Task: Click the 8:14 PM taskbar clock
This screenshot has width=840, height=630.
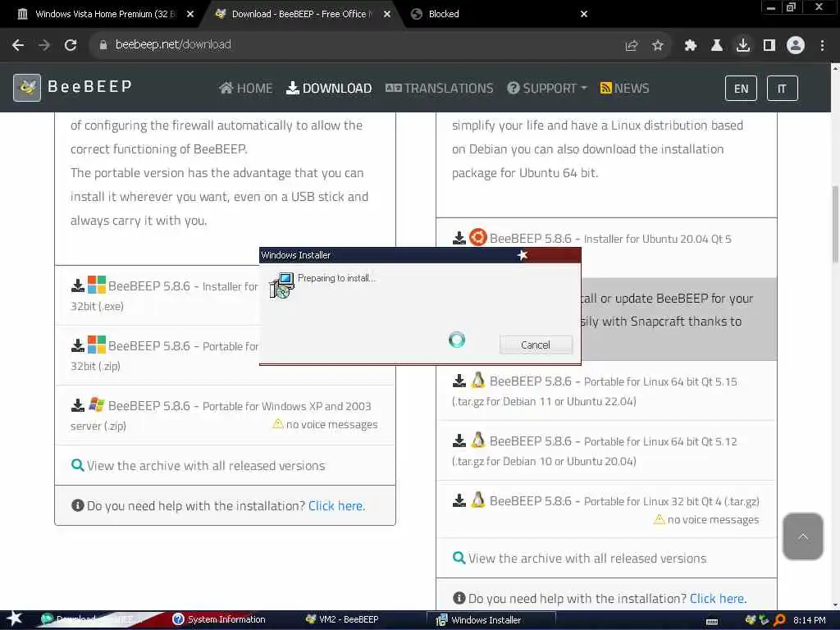Action: (810, 620)
